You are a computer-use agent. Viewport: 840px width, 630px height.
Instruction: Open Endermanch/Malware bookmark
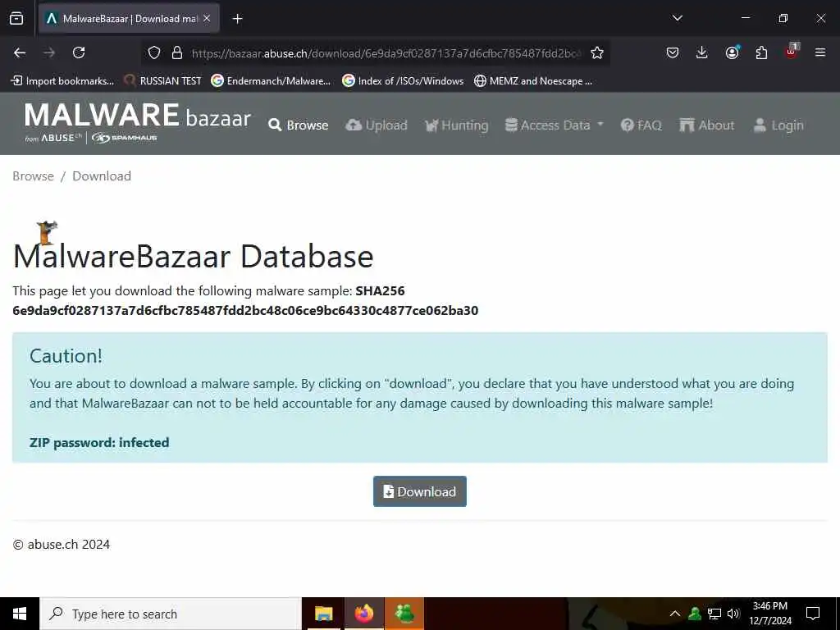(271, 81)
